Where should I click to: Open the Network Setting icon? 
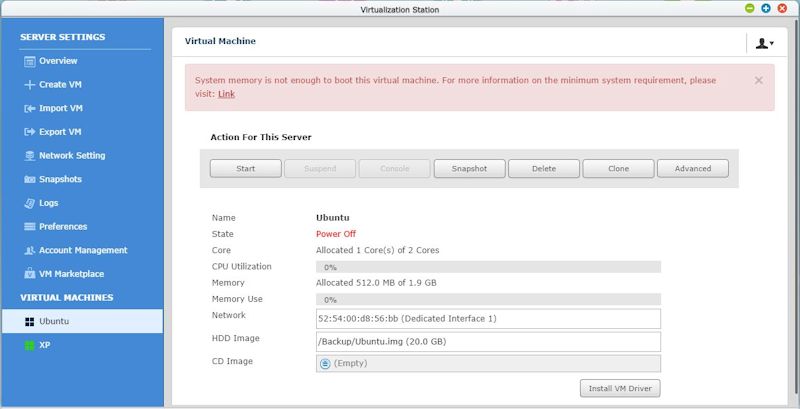click(x=30, y=156)
